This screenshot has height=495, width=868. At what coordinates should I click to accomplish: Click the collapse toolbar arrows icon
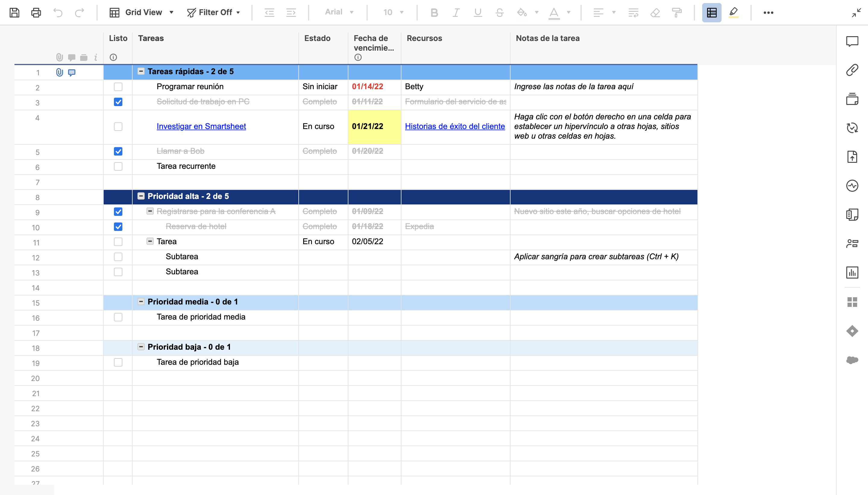(856, 13)
